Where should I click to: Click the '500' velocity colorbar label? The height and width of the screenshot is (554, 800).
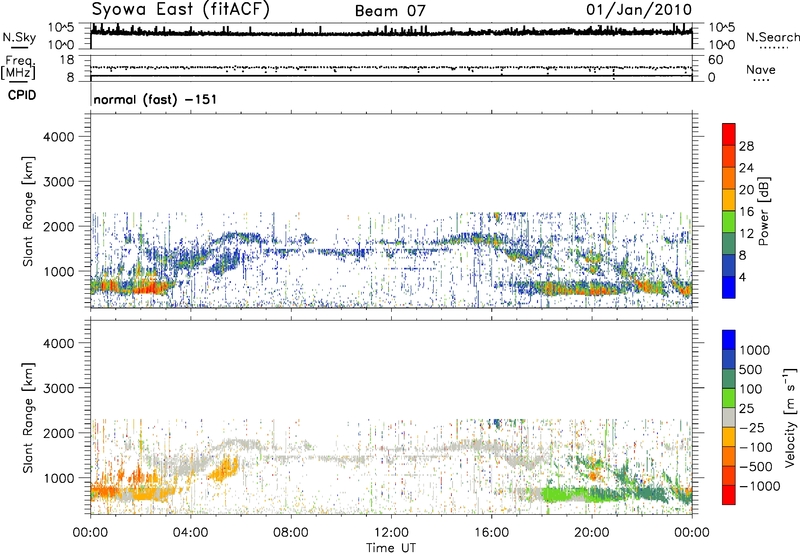click(x=751, y=370)
